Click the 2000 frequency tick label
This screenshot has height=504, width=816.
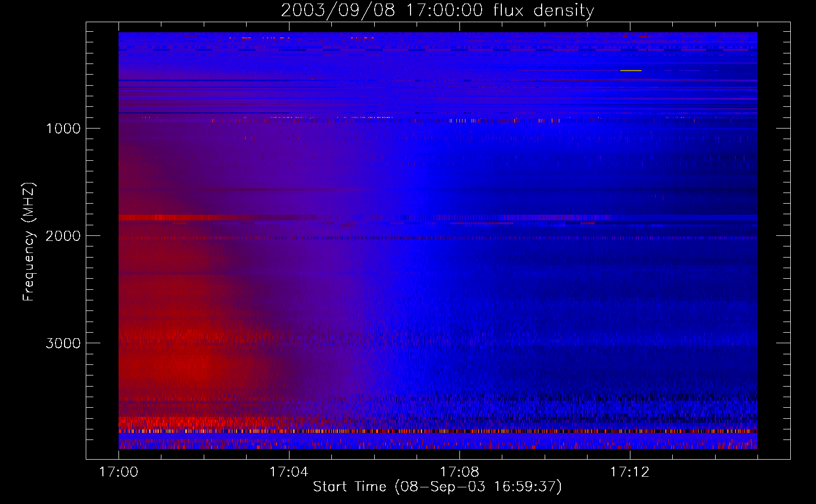pos(63,236)
